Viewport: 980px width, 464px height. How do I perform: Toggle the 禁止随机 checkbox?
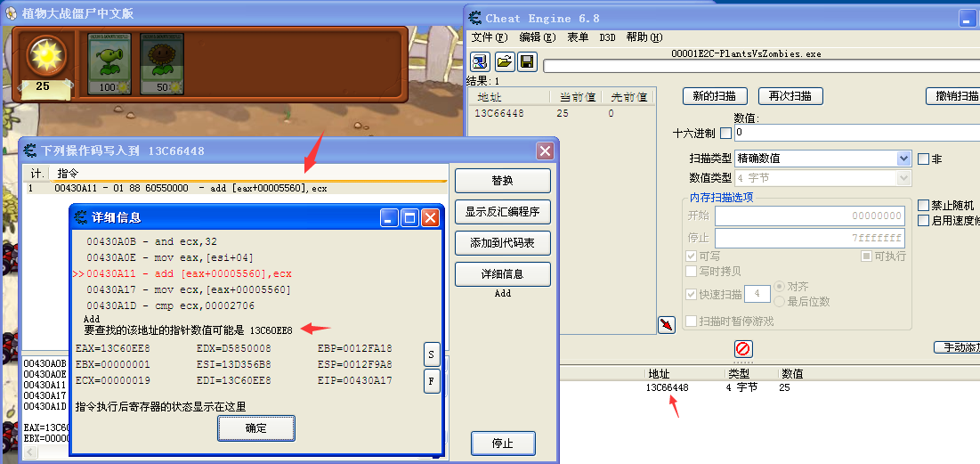(x=923, y=205)
